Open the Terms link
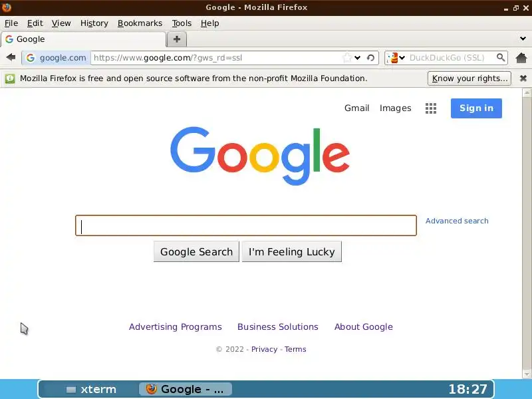Viewport: 532px width, 399px height. [295, 349]
